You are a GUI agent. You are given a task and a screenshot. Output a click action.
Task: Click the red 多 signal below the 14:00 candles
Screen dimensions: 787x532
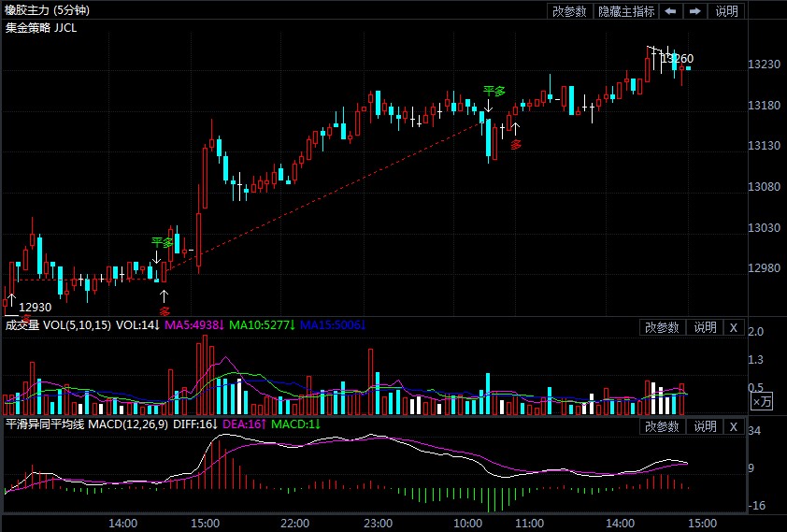pos(165,311)
